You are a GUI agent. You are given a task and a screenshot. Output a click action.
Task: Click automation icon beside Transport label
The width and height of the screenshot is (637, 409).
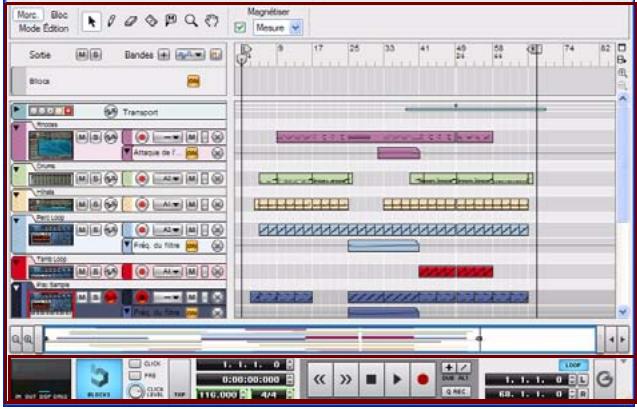110,111
